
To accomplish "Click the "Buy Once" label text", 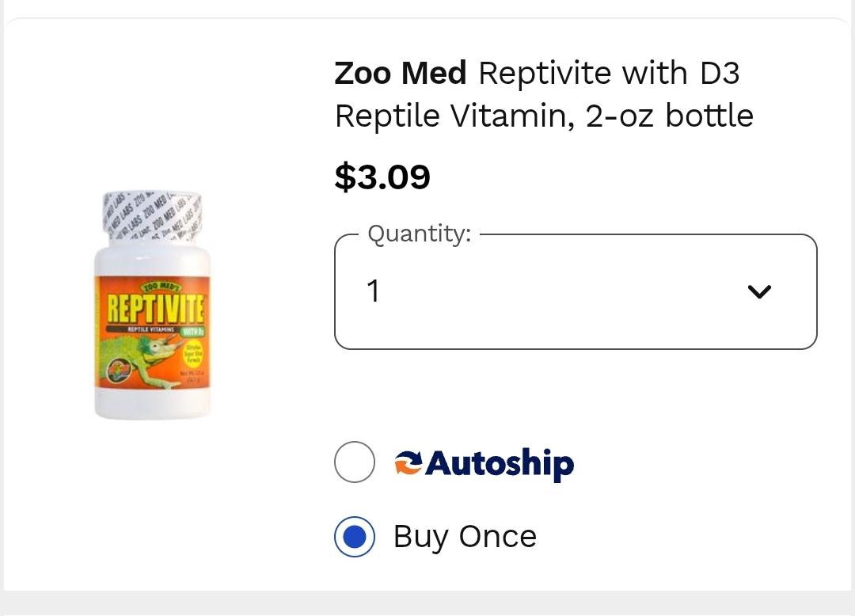I will coord(465,537).
